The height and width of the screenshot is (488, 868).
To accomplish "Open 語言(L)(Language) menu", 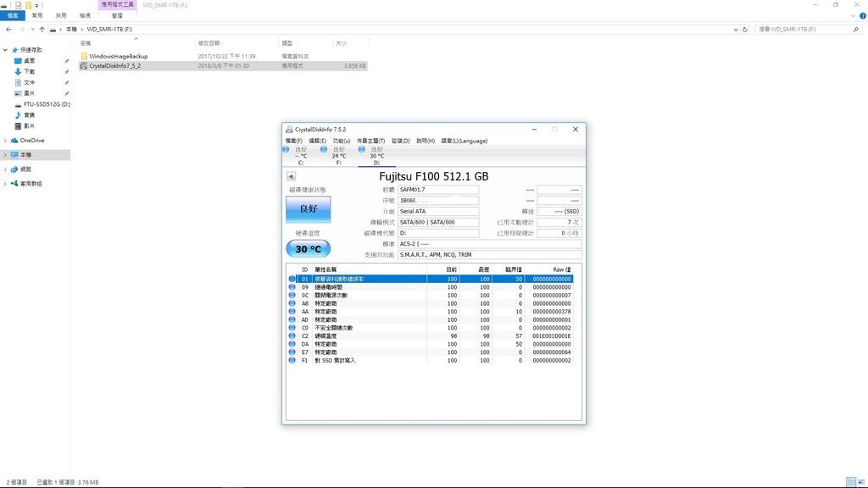I will click(x=465, y=141).
